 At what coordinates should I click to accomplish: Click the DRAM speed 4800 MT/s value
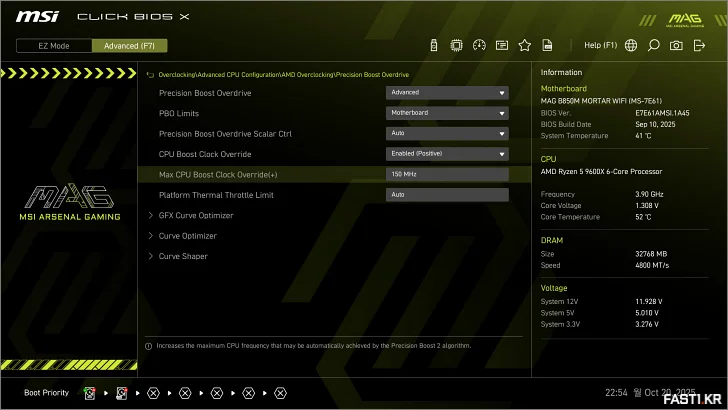coord(652,266)
